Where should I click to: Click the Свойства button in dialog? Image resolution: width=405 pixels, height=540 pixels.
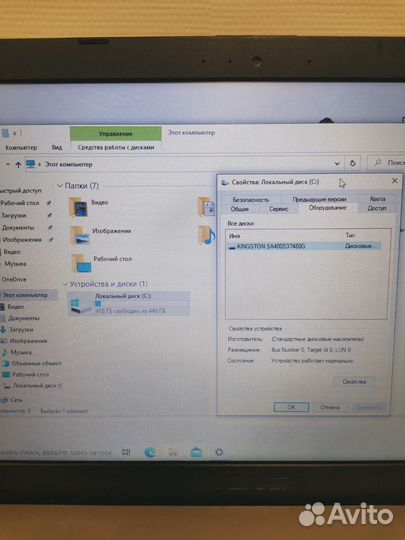(x=354, y=382)
